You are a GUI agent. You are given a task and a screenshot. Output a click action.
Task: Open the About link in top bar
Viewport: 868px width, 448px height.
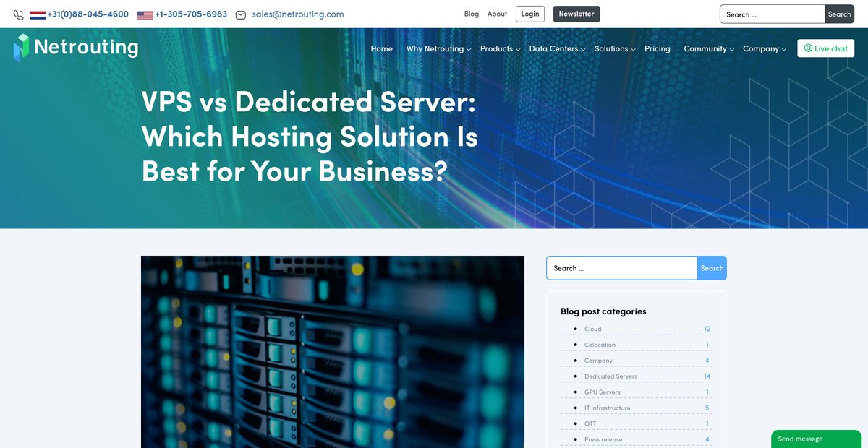click(498, 14)
